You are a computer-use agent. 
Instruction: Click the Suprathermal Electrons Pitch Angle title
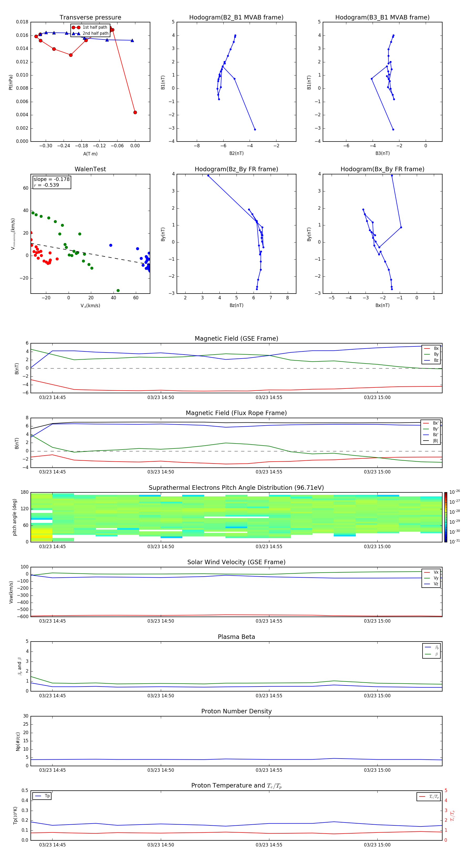236,488
